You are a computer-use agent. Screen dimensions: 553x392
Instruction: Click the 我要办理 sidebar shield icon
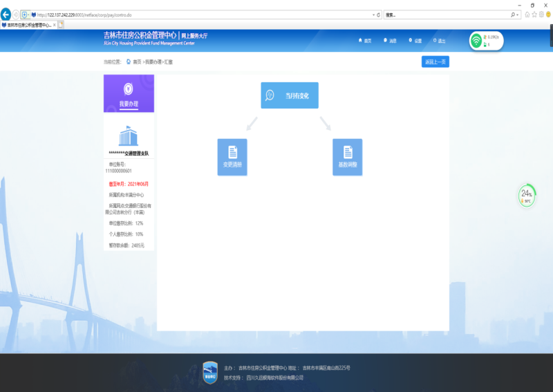pos(128,88)
